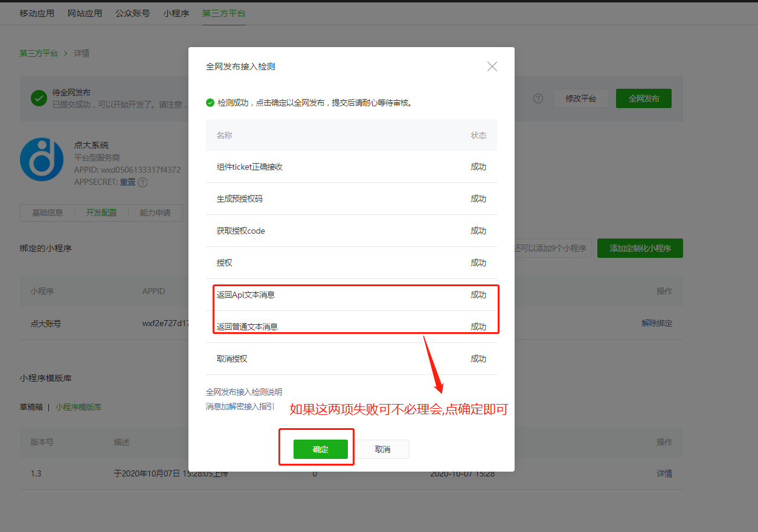The width and height of the screenshot is (758, 532).
Task: Switch to 公众账号 tab
Action: coord(133,13)
